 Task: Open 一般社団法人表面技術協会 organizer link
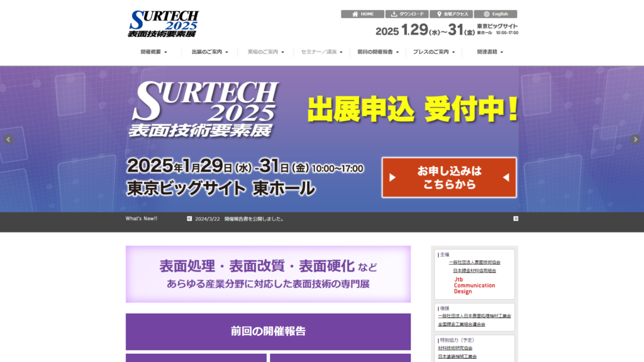tap(474, 262)
